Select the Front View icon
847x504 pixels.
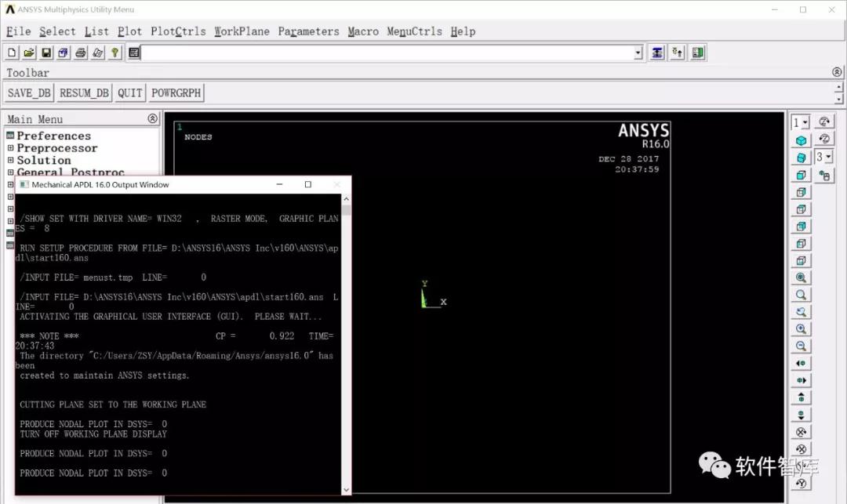(x=801, y=173)
